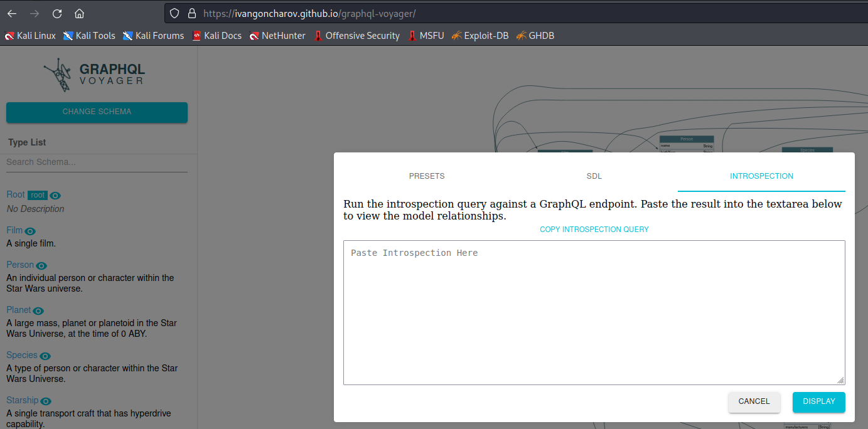Switch to the SDL tab

click(594, 176)
